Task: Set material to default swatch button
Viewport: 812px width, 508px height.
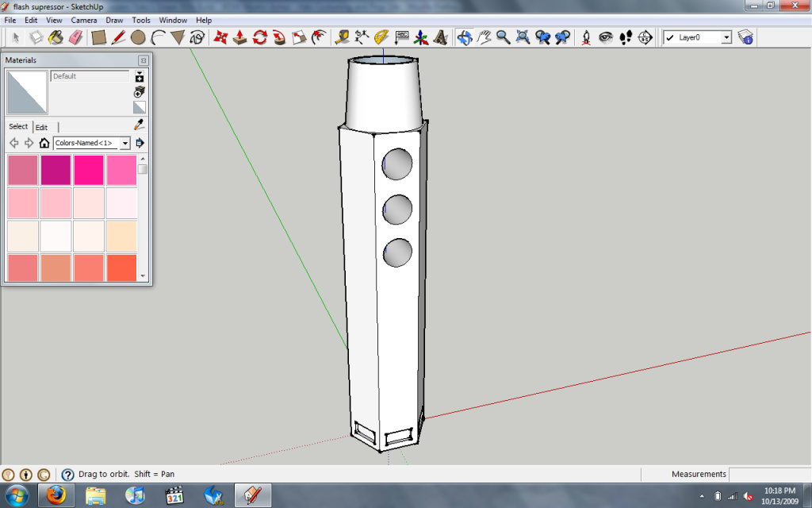Action: 140,107
